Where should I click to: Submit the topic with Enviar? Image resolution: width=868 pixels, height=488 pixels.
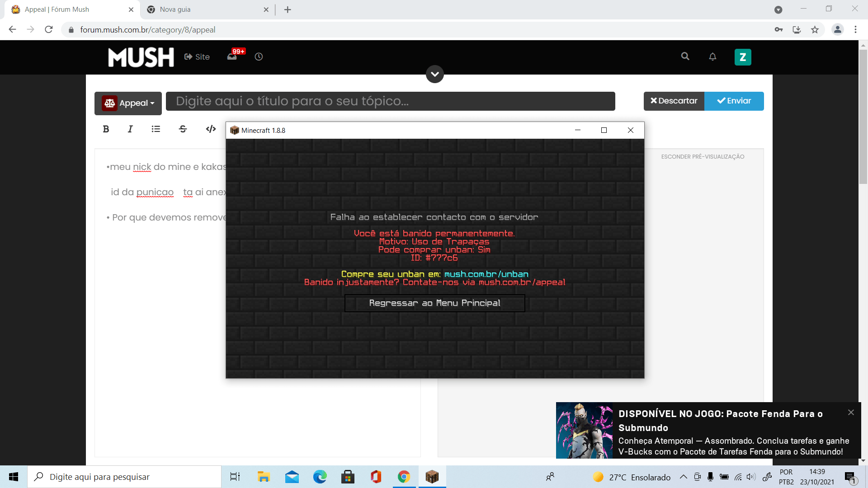[x=734, y=101]
